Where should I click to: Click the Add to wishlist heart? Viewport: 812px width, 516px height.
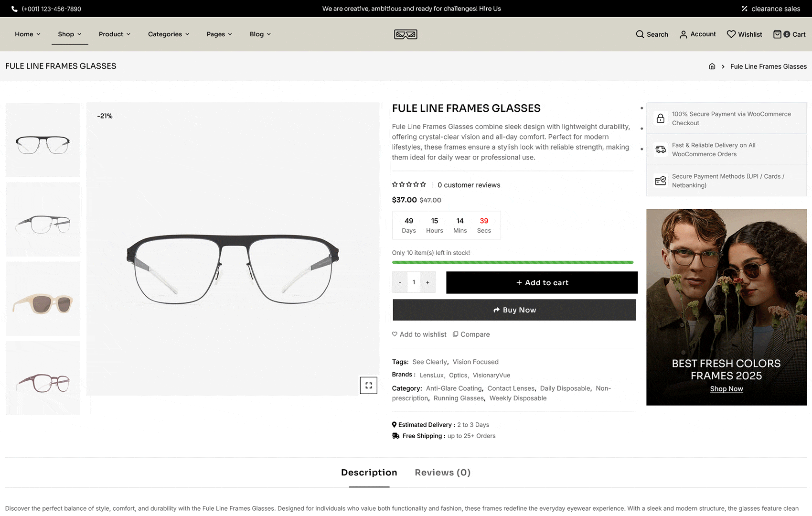395,334
